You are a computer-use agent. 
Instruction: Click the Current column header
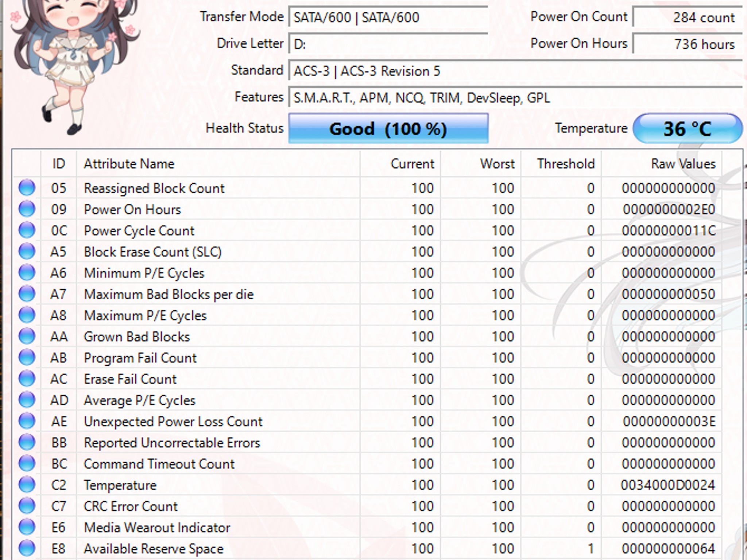click(400, 164)
